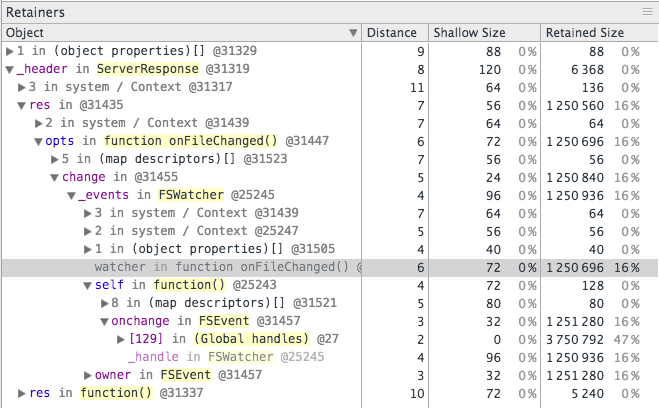Viewport: 659px width, 408px height.
Task: Expand 'res in function() @31337' node
Action: pyautogui.click(x=22, y=394)
